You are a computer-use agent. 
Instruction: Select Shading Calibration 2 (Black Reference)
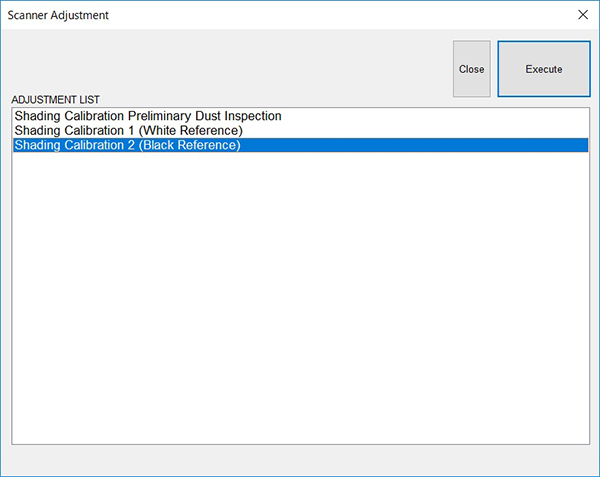300,145
